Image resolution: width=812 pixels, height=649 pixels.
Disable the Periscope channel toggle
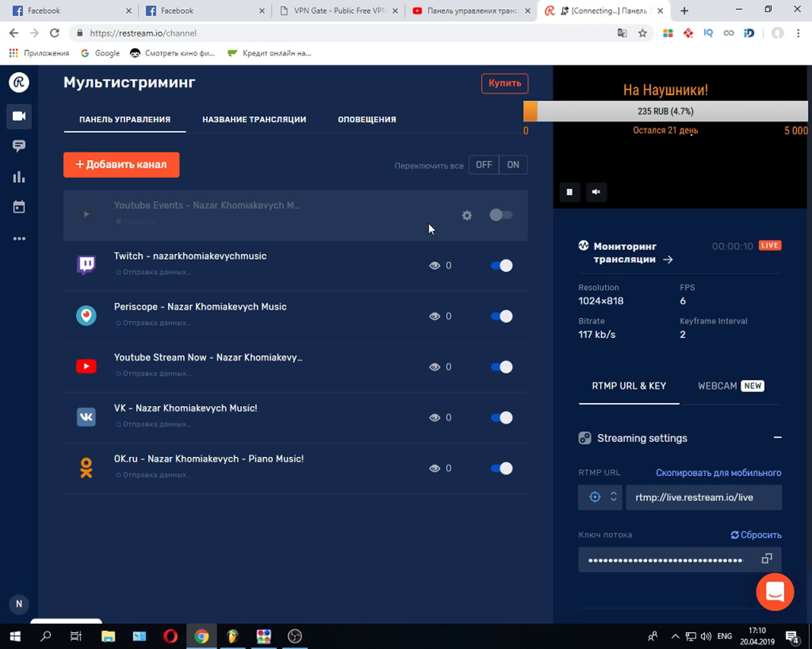coord(501,316)
